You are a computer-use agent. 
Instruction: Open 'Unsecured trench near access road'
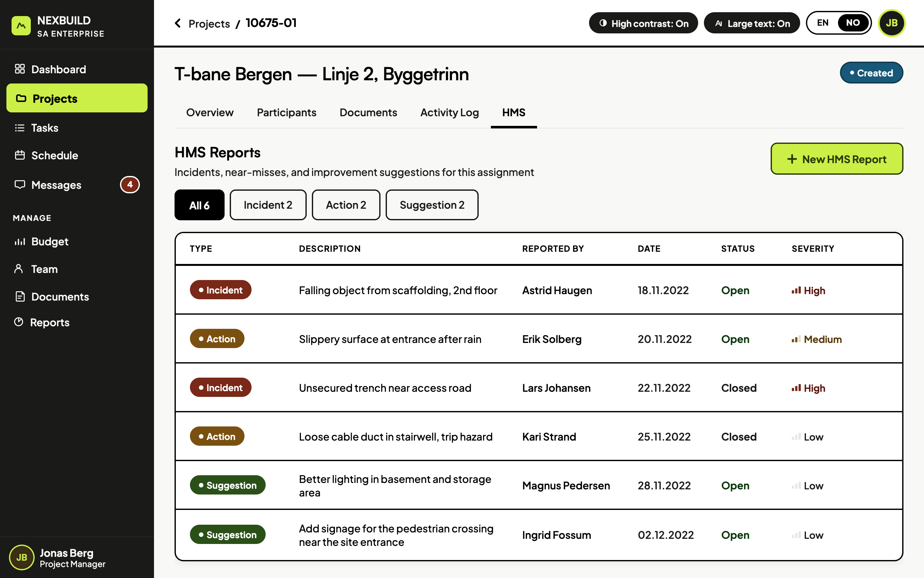click(385, 388)
